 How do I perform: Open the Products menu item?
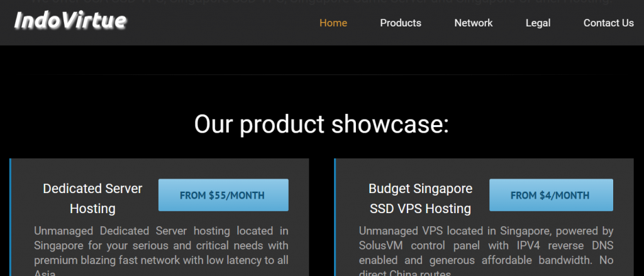pos(401,23)
